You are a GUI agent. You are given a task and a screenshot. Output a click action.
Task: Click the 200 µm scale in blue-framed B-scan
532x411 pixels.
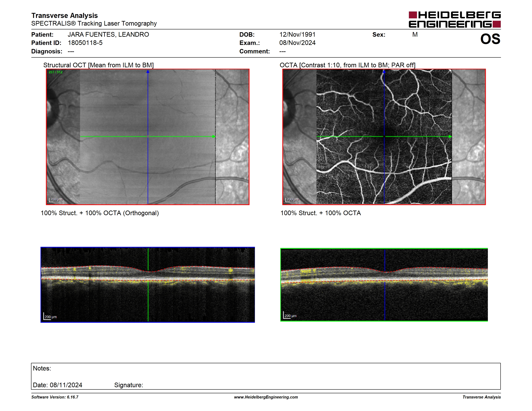pyautogui.click(x=50, y=316)
